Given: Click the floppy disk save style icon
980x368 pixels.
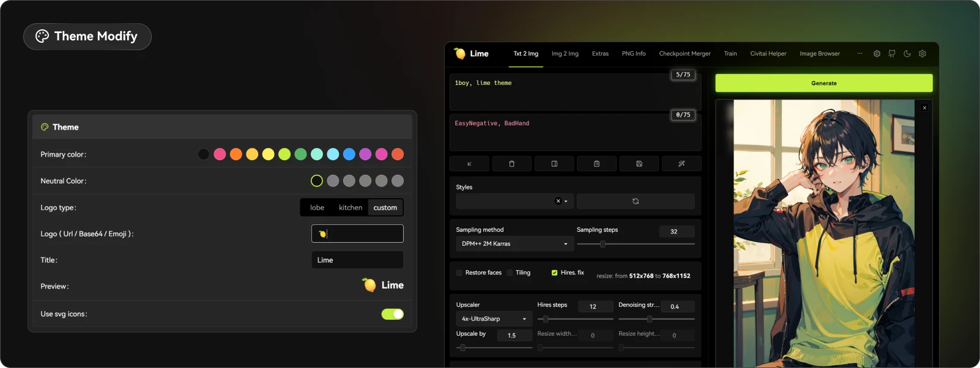Looking at the screenshot, I should [x=639, y=164].
